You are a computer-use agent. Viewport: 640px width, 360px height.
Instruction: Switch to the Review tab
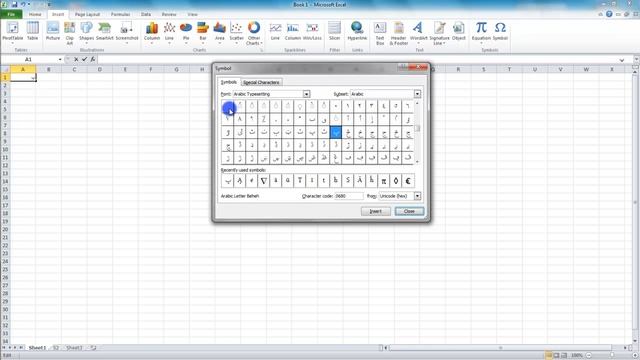coord(169,14)
